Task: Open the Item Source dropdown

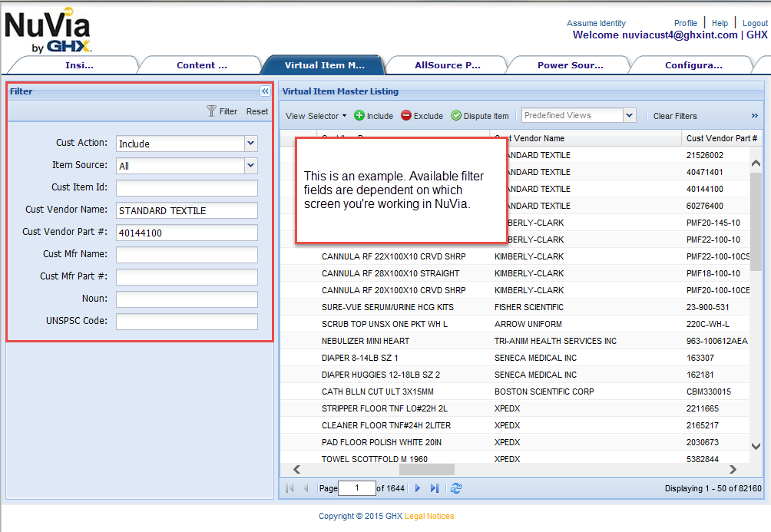Action: [x=251, y=166]
